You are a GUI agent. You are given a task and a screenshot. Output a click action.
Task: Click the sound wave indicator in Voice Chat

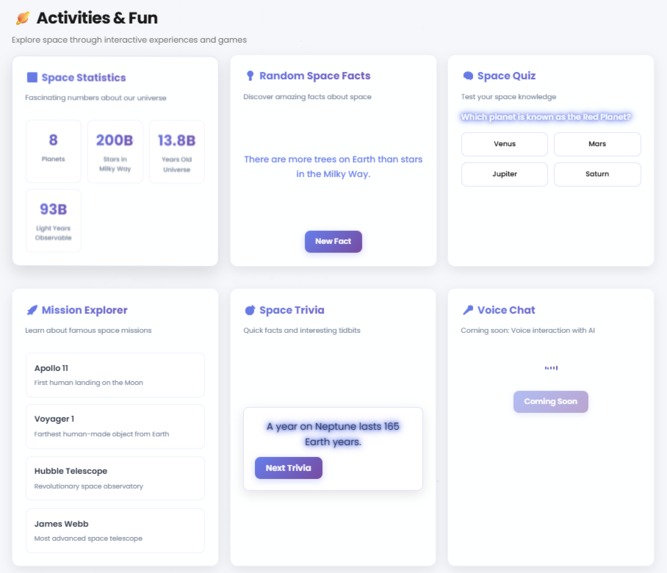[551, 368]
